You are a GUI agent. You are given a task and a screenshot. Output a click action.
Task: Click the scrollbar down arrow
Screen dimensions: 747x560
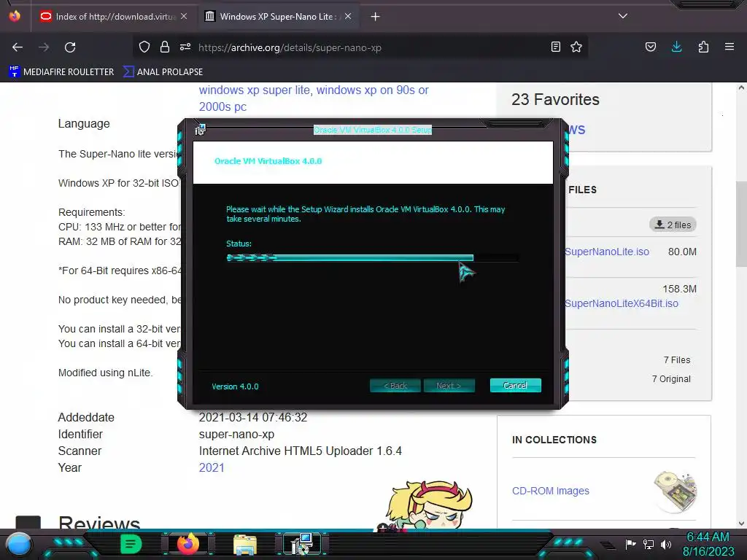[x=741, y=524]
